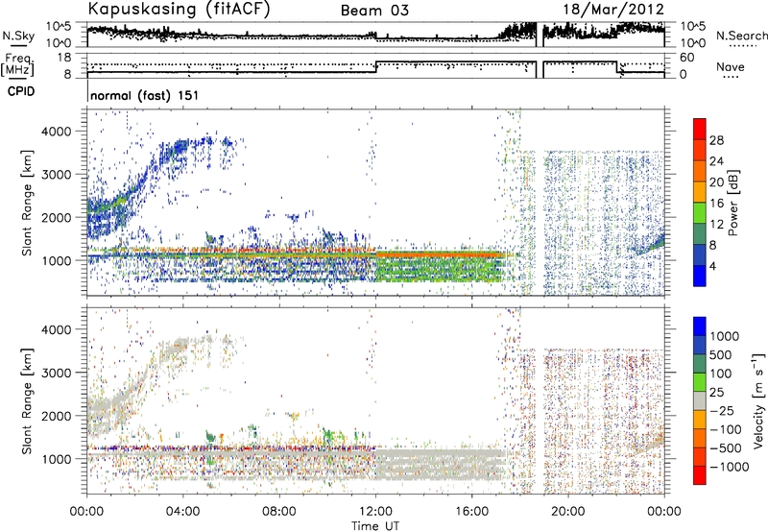The image size is (768, 532).
Task: Click the Nave legend label
Action: [x=731, y=67]
